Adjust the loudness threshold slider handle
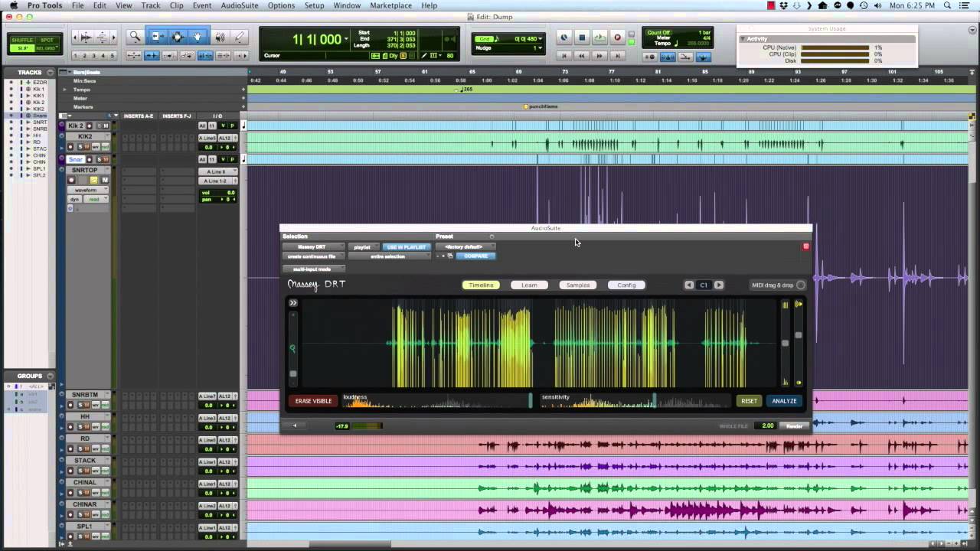Screen dimensions: 980x551 [x=531, y=400]
